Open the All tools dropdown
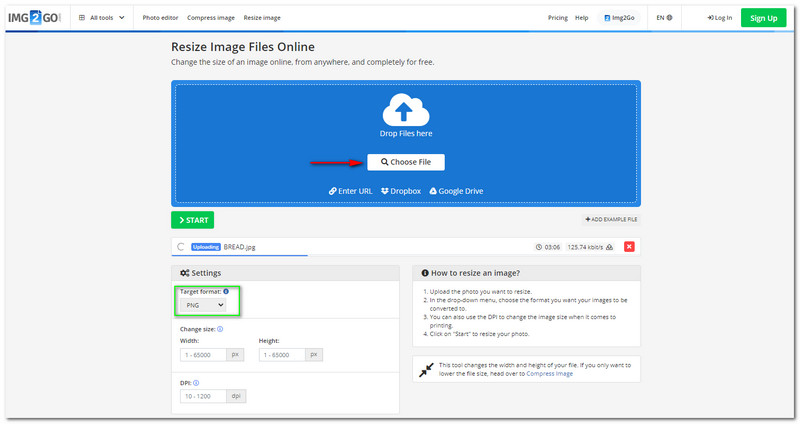 coord(101,18)
